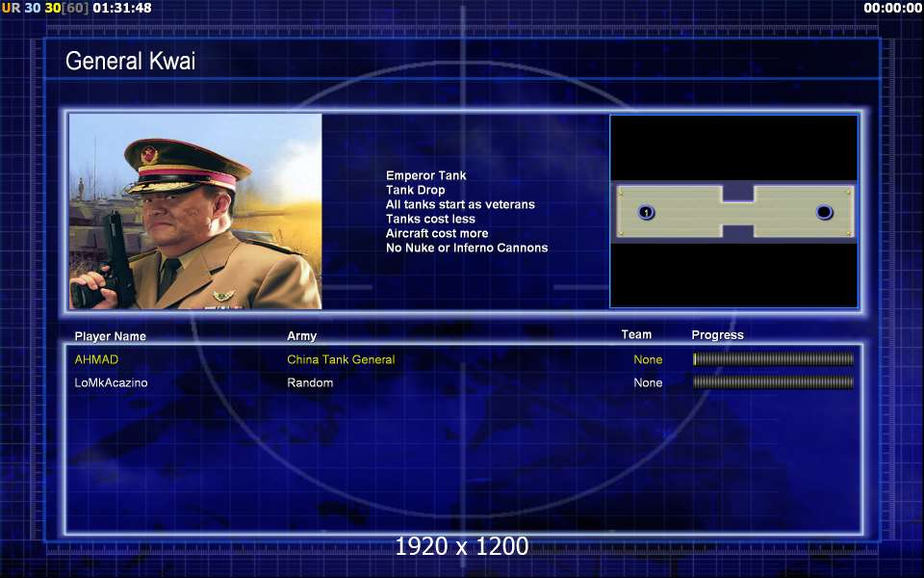Click LoMkAcazino's team value None
The height and width of the screenshot is (578, 924).
[x=648, y=382]
